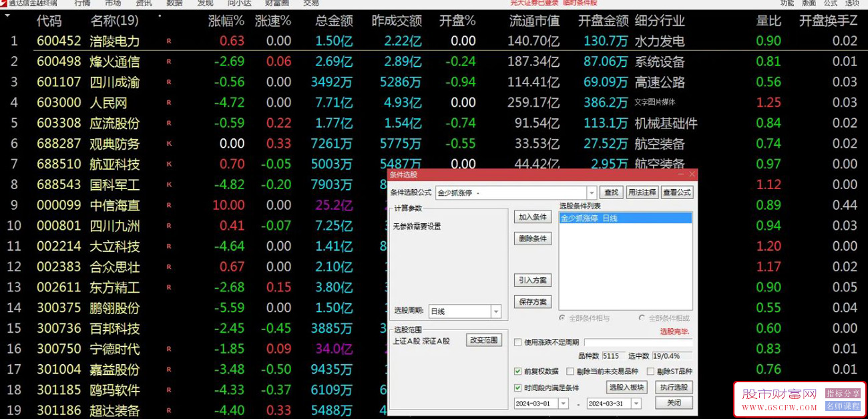
Task: Click the 保存方案 button
Action: (533, 302)
